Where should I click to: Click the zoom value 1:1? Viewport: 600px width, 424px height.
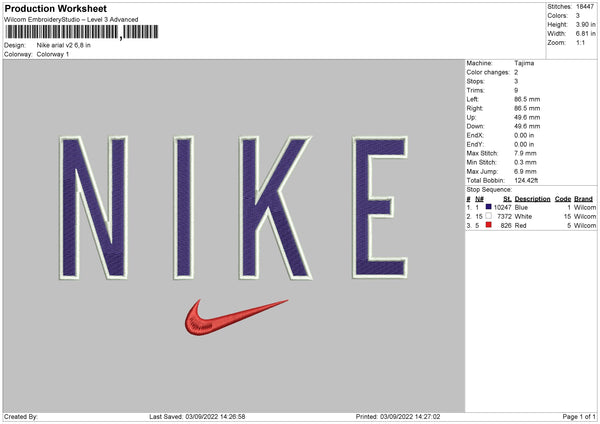coord(580,43)
